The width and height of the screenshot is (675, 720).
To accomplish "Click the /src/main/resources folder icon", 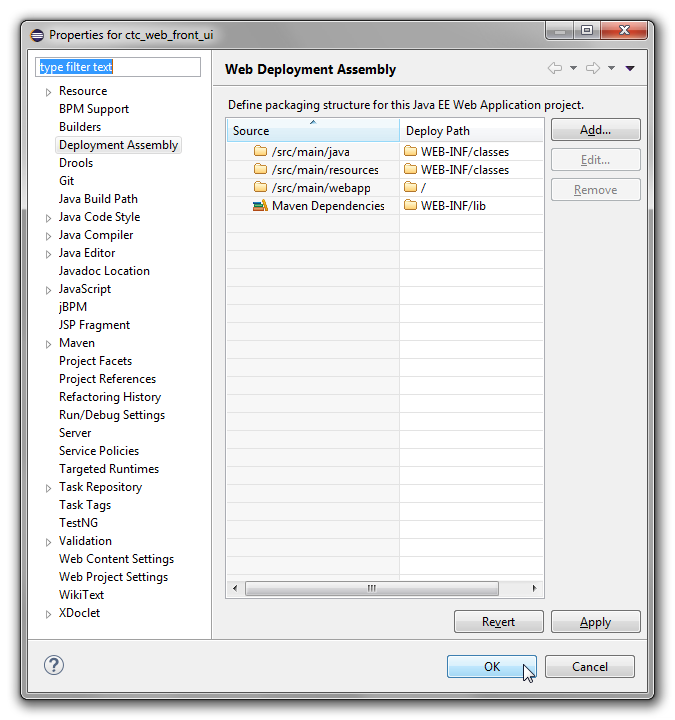I will (260, 169).
